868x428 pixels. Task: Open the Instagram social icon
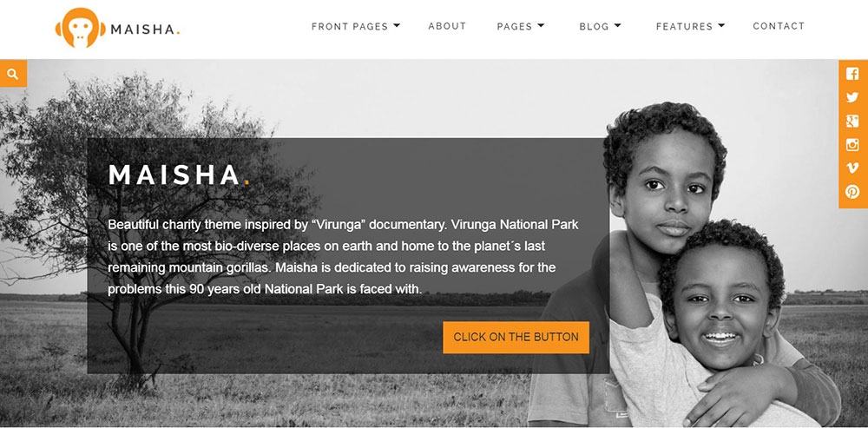852,145
